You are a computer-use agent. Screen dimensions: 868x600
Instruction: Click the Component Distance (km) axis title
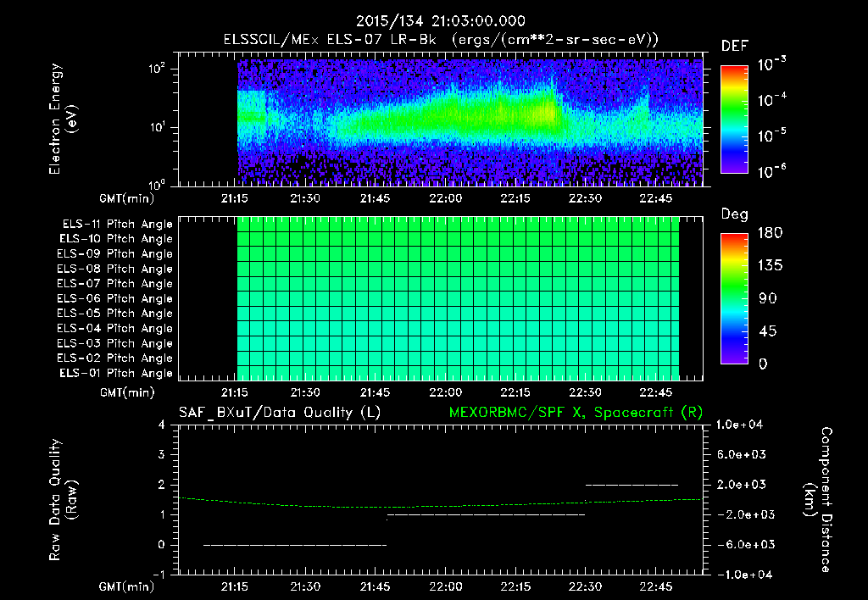[818, 500]
